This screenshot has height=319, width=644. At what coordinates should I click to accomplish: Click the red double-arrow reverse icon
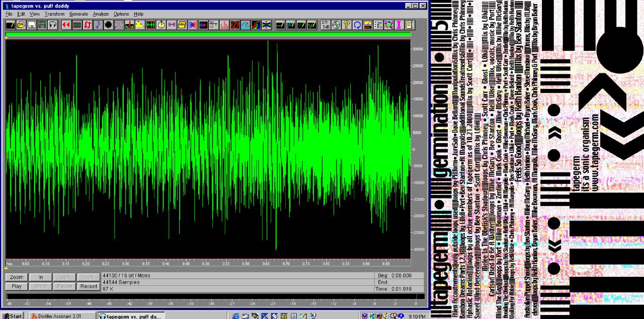[x=66, y=25]
